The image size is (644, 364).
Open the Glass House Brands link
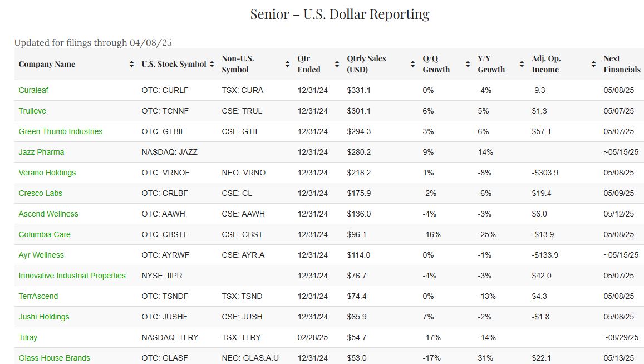point(54,358)
